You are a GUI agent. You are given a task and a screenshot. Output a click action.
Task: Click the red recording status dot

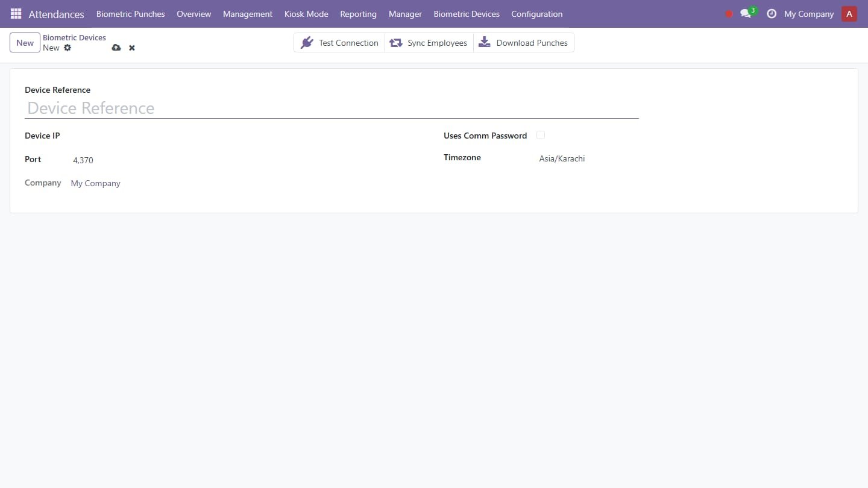(x=729, y=14)
